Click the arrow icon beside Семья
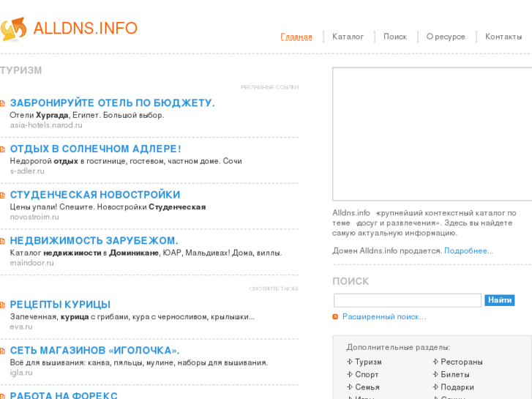The height and width of the screenshot is (399, 532). pos(350,387)
